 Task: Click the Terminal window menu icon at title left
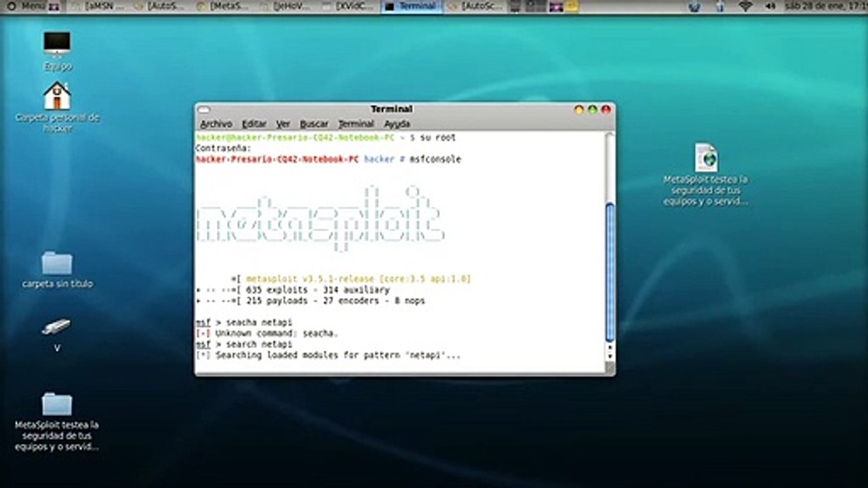coord(203,109)
